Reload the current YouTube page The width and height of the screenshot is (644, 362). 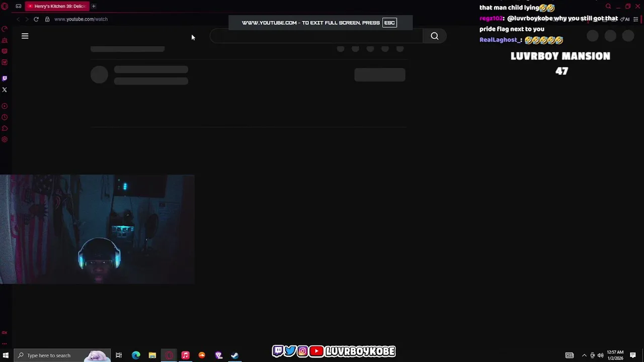click(36, 19)
